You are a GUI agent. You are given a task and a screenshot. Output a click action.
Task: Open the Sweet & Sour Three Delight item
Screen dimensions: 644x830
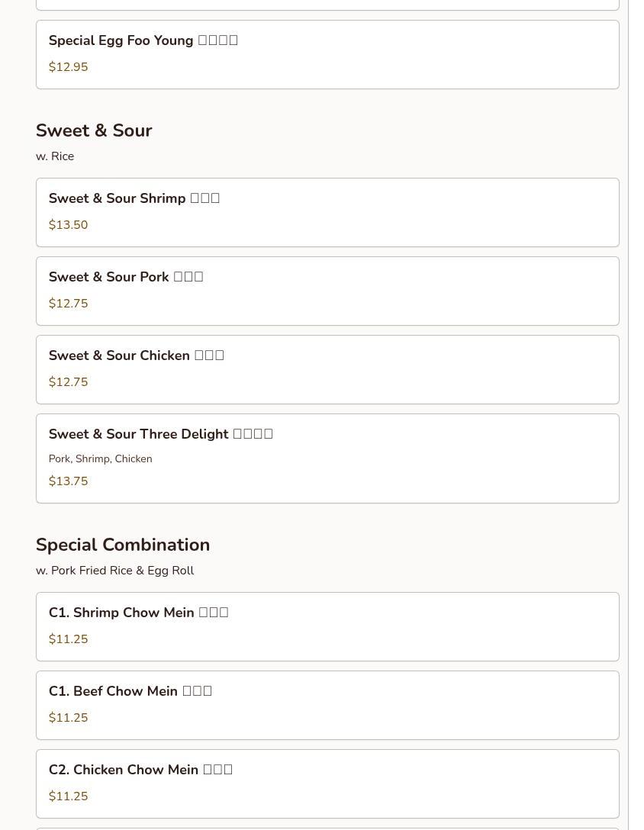click(x=160, y=435)
